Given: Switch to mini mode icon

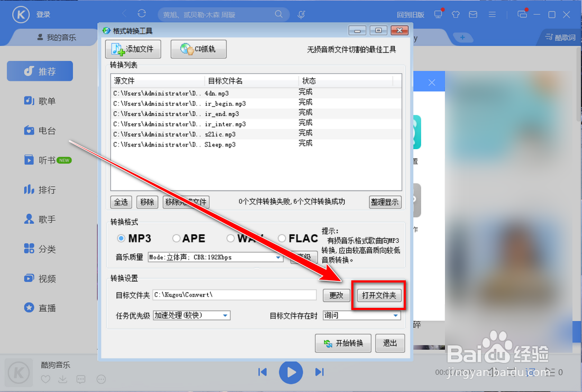Looking at the screenshot, I should coord(522,14).
